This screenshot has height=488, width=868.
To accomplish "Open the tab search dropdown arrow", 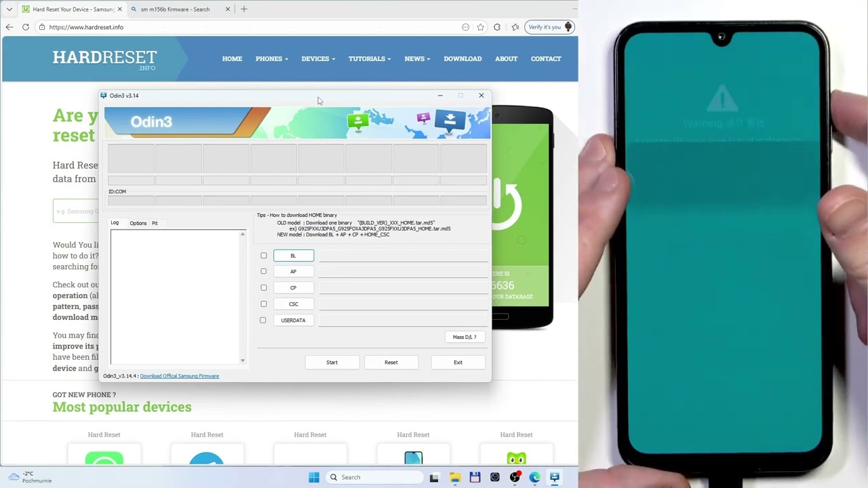I will point(9,9).
